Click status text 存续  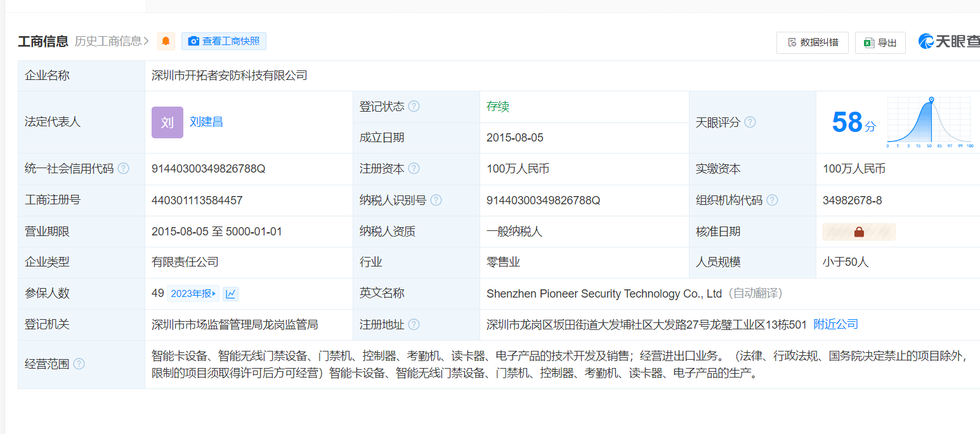point(498,107)
